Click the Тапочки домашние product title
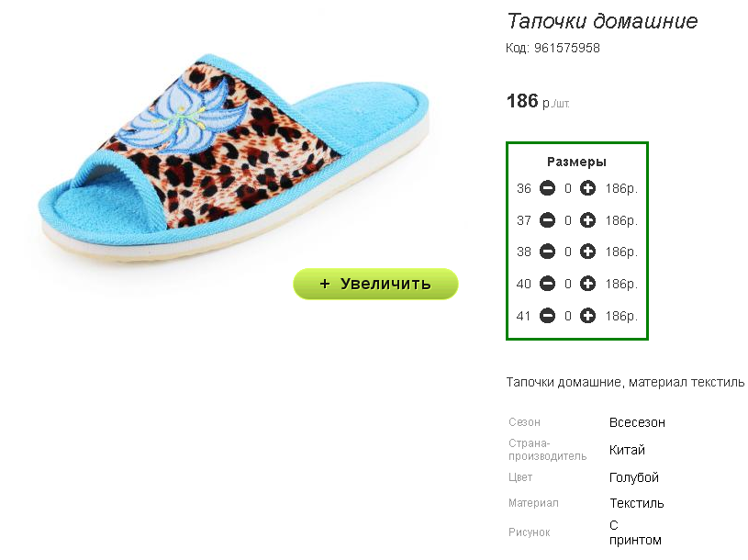This screenshot has height=560, width=748. [602, 21]
